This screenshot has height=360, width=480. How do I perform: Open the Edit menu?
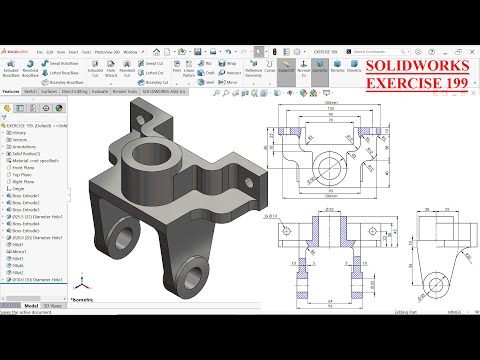point(50,52)
